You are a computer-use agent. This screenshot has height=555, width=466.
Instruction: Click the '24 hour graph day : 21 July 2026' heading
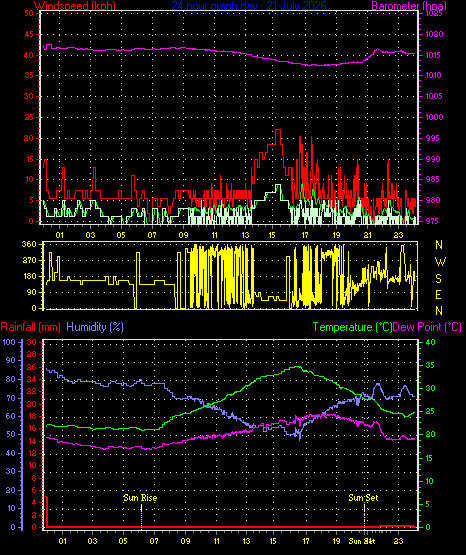249,6
